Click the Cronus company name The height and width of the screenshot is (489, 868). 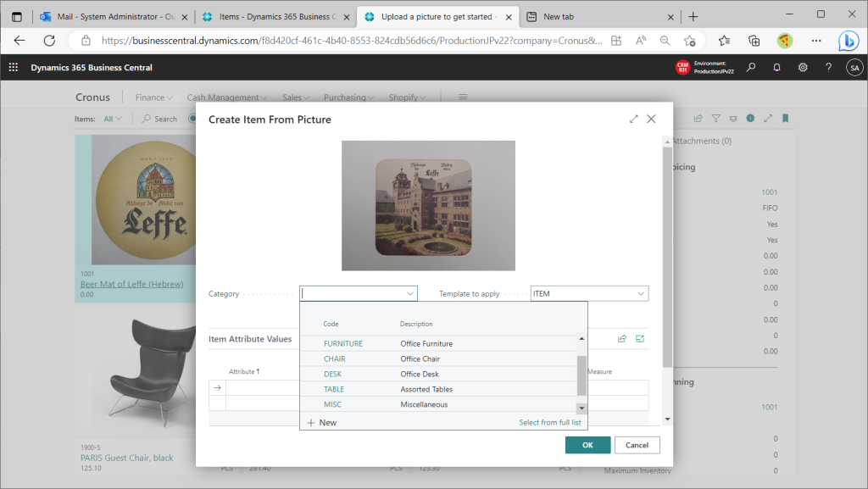(92, 97)
